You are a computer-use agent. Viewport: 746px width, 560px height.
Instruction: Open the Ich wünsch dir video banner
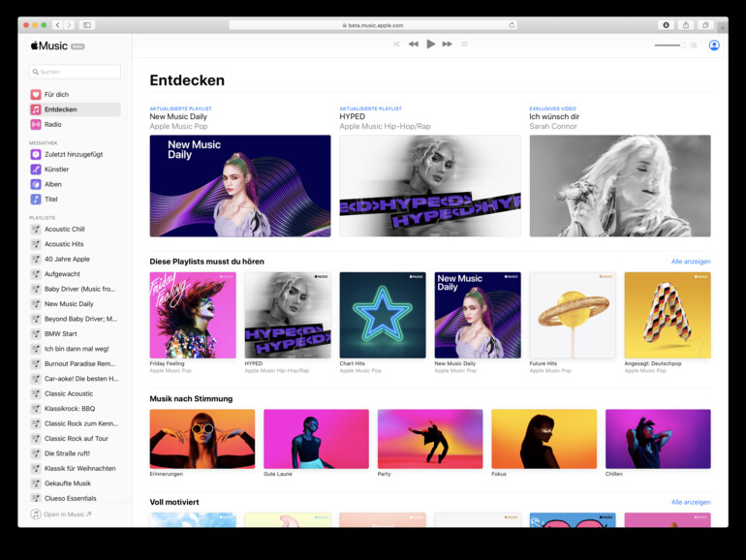620,186
